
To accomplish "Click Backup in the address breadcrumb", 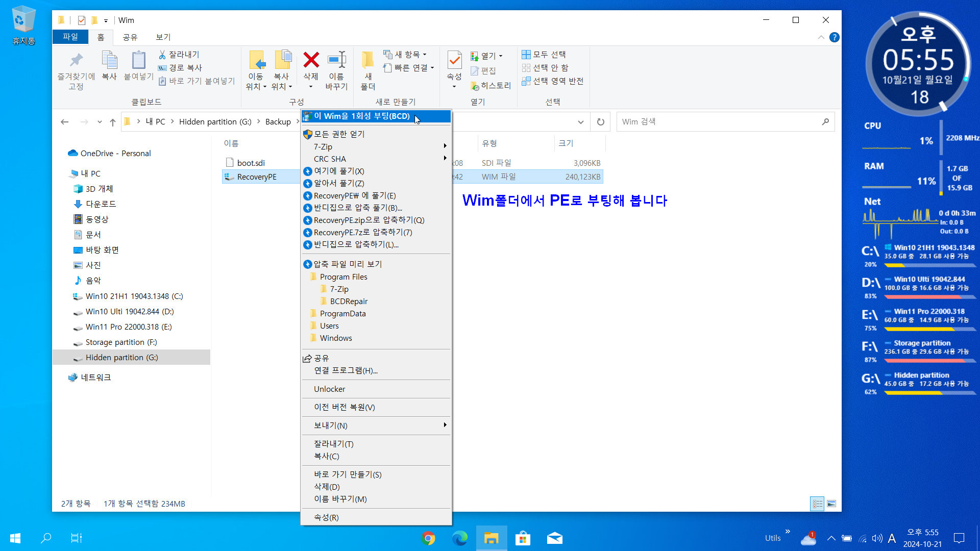I will coord(278,122).
